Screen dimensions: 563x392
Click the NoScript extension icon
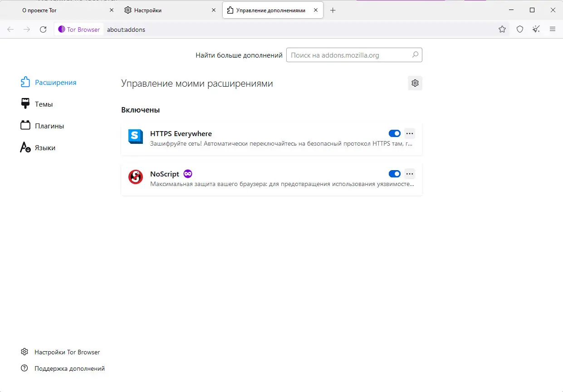coord(136,177)
